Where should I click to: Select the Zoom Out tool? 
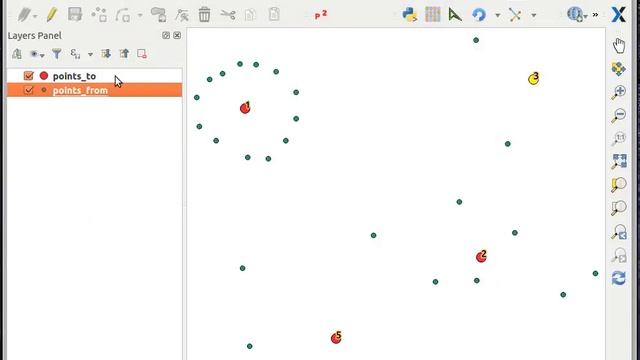tap(619, 115)
